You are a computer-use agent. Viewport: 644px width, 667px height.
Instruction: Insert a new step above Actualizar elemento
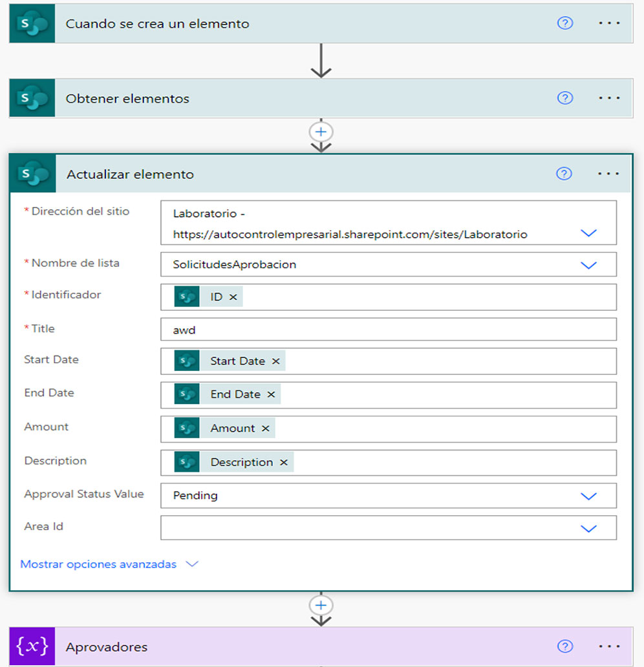pos(321,131)
